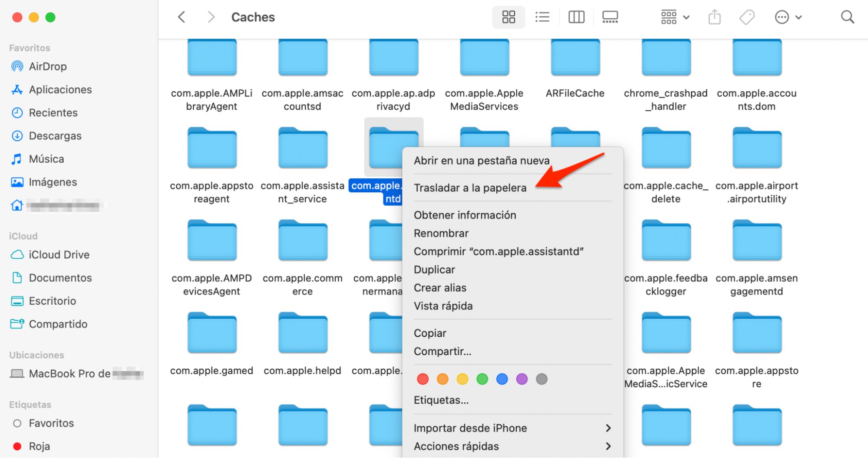Expand Importar desde iPhone submenu

coord(471,428)
